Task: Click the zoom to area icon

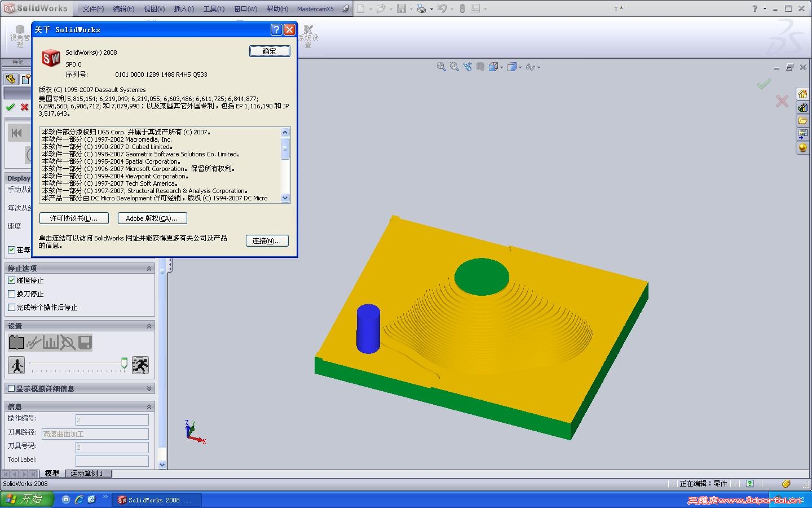Action: (454, 67)
